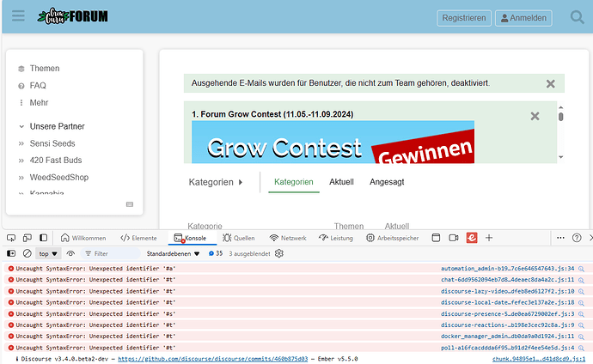593x364 pixels.
Task: Click the video camera icon in DevTools tabs
Action: coord(454,238)
